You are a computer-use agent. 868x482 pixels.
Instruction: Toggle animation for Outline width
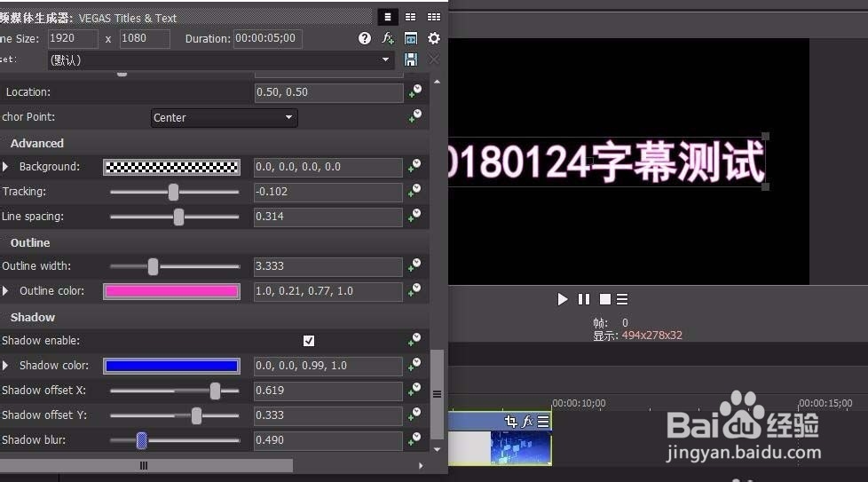tap(415, 265)
